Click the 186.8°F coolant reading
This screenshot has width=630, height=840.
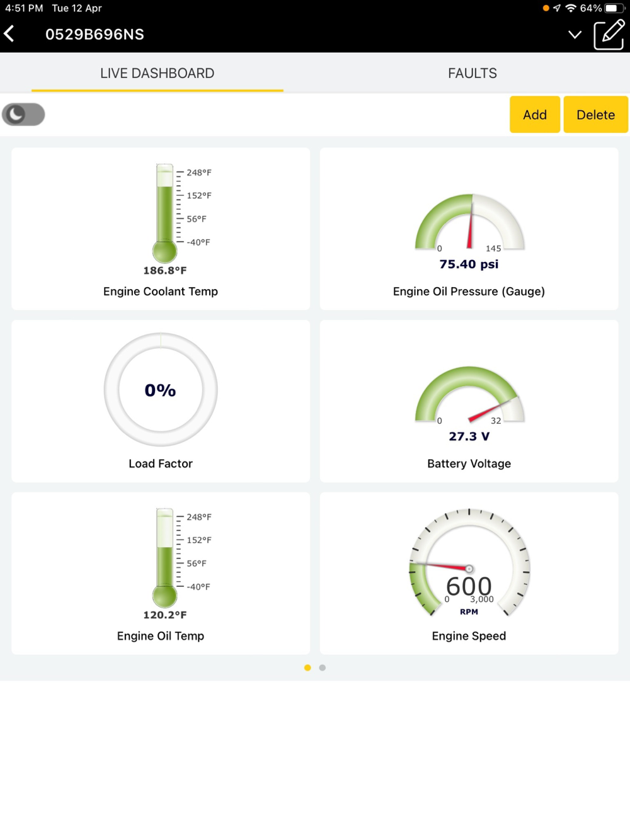(x=165, y=270)
